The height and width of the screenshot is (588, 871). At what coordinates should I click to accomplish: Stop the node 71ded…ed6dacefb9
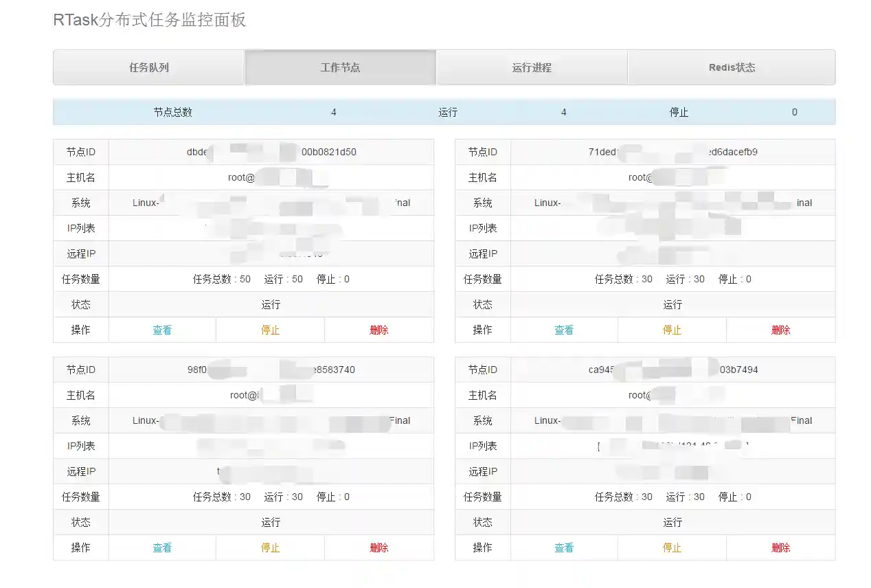[x=672, y=330]
